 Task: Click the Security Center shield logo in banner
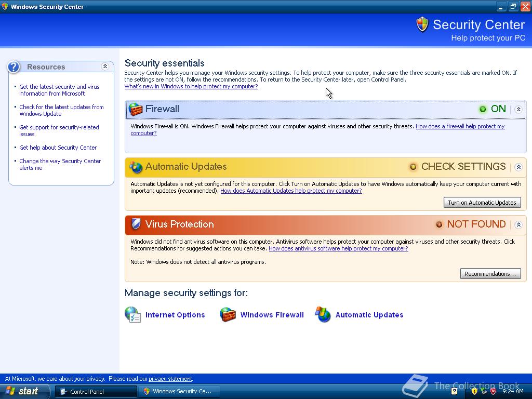(422, 24)
